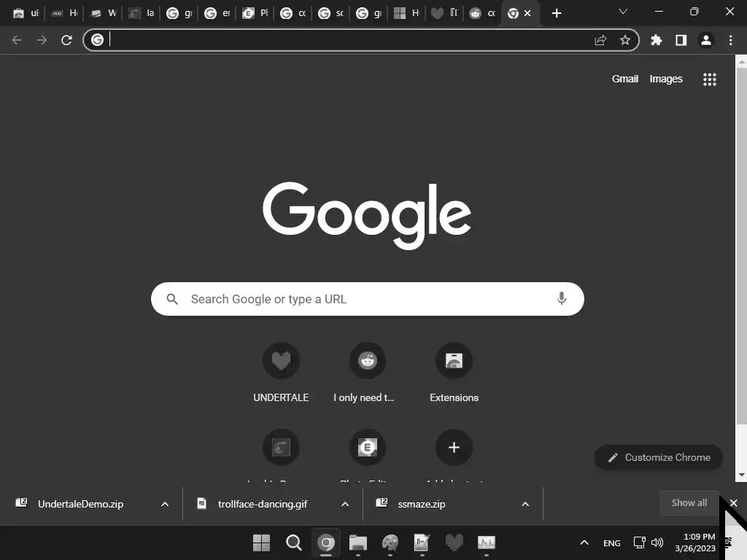747x560 pixels.
Task: Toggle the Chrome side panel
Action: tap(681, 40)
